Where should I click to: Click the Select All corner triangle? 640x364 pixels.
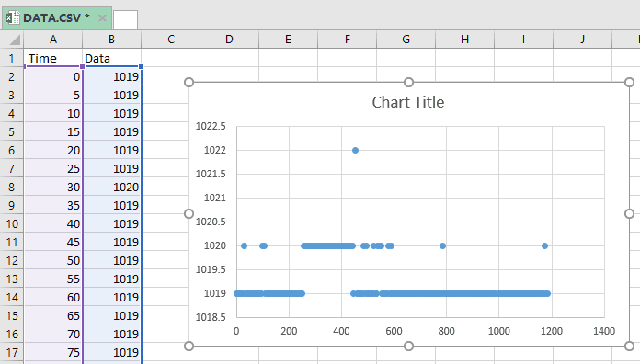pyautogui.click(x=15, y=40)
